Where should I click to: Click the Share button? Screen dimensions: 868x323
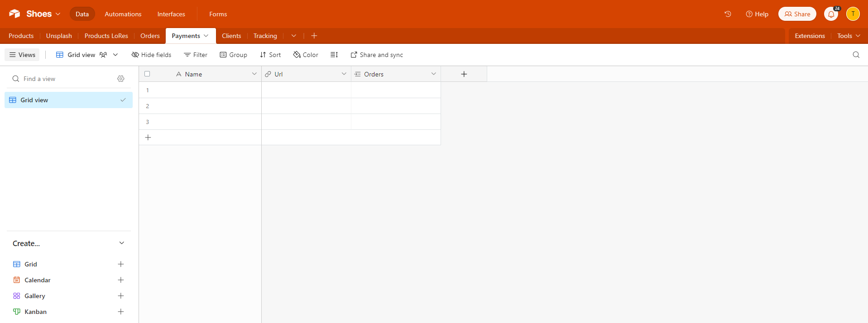[x=797, y=14]
